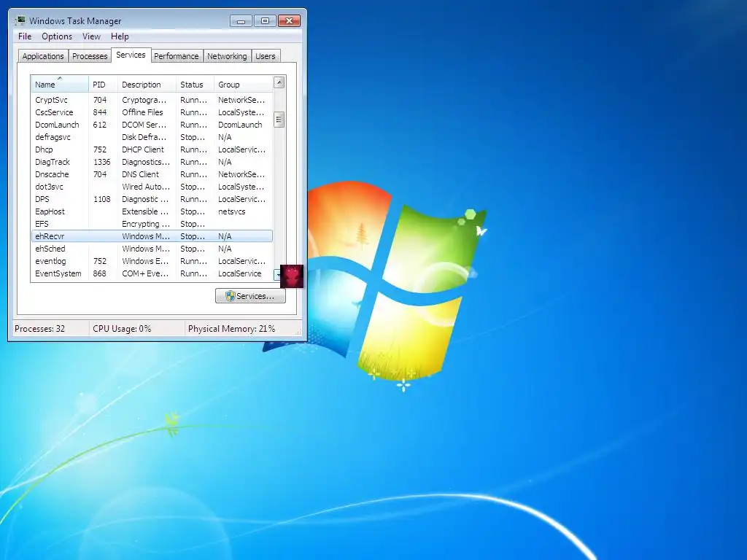Click 'CPU Usage: 0%' in status bar
Image resolution: width=747 pixels, height=560 pixels.
point(122,329)
